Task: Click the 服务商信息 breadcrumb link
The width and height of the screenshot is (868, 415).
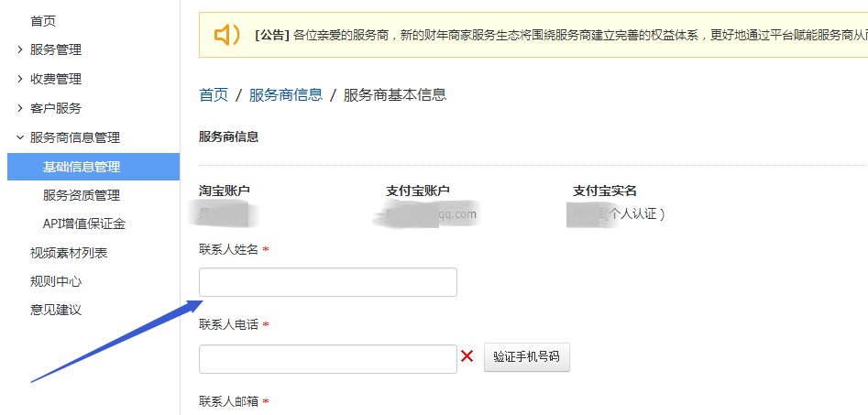Action: [x=285, y=95]
